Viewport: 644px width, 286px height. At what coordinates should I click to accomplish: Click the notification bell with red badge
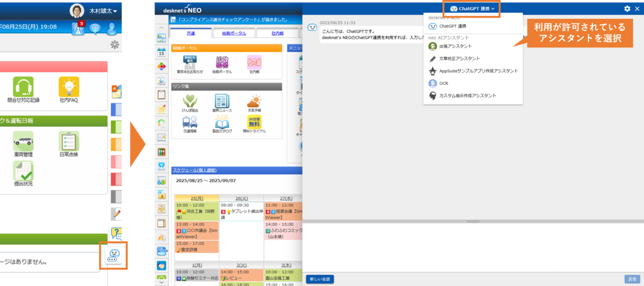pos(77,28)
